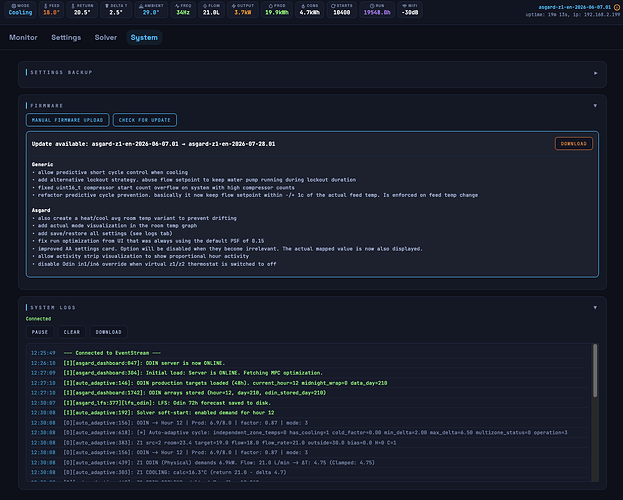This screenshot has height=500, width=623.
Task: Pause the system log stream
Action: pyautogui.click(x=40, y=332)
